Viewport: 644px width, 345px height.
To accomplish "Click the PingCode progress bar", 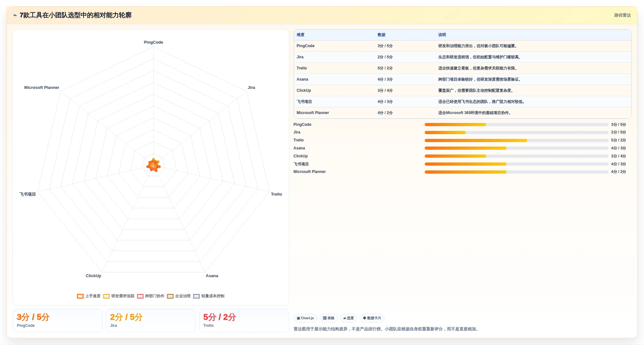I will 516,125.
